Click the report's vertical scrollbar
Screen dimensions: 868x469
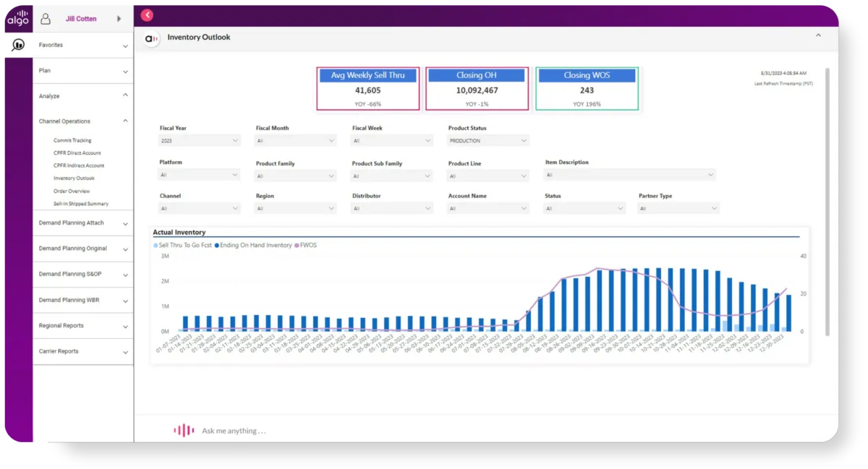pos(827,202)
